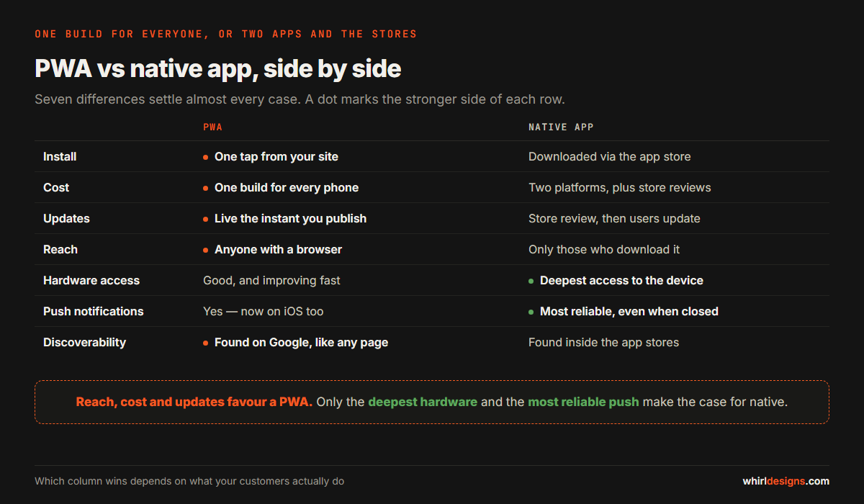
Task: Click 'Deepest access to the device' cell
Action: [621, 280]
